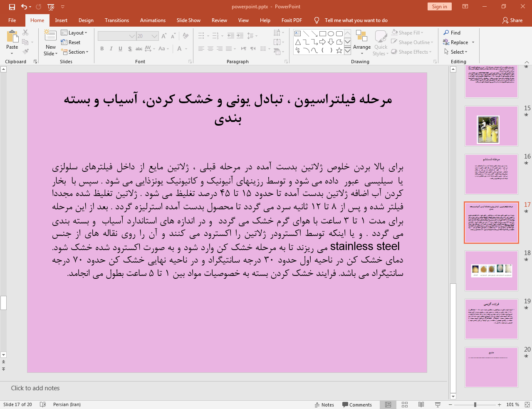
Task: Toggle Italic formatting
Action: tap(111, 49)
